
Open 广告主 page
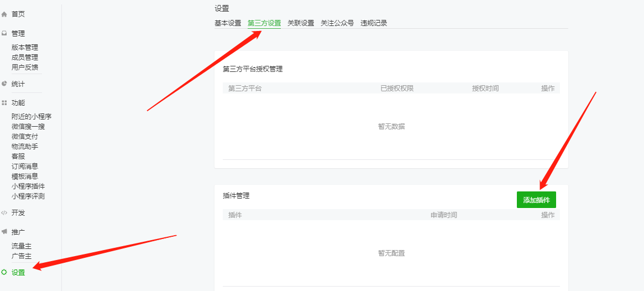[22, 256]
